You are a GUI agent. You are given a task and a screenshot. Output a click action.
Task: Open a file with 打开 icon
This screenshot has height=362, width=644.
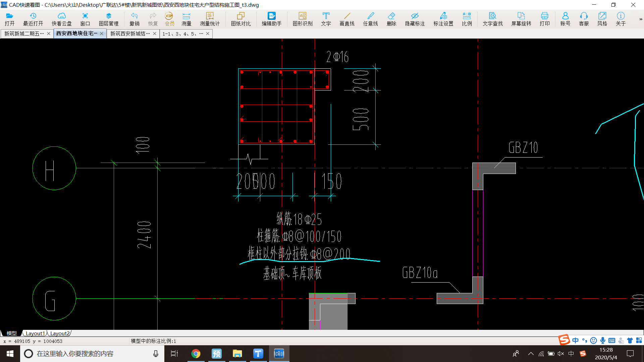(10, 19)
